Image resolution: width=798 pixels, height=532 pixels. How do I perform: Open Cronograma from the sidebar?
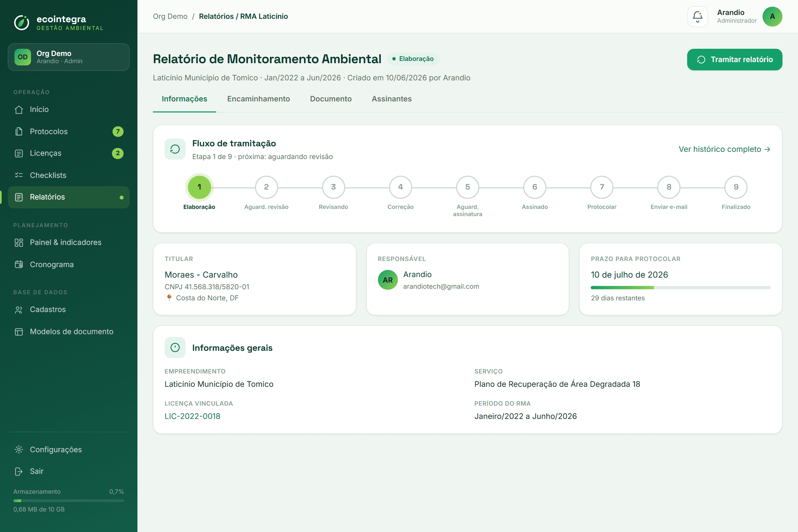coord(68,264)
